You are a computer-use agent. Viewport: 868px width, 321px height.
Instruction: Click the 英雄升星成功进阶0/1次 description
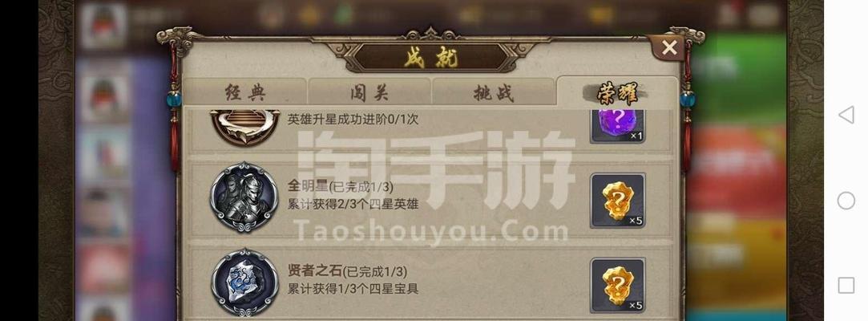(x=353, y=120)
